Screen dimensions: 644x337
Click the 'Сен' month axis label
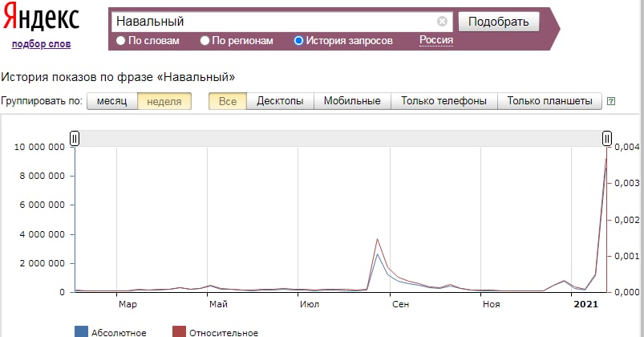point(400,304)
